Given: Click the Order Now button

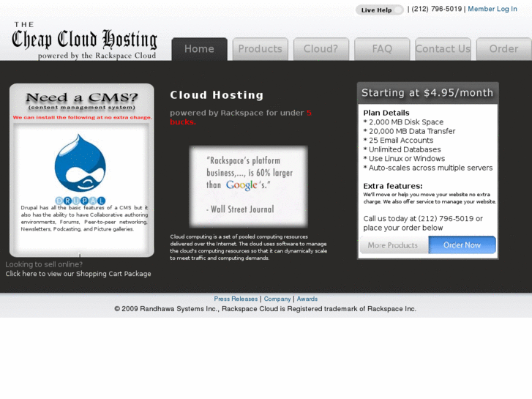Looking at the screenshot, I should [x=462, y=245].
